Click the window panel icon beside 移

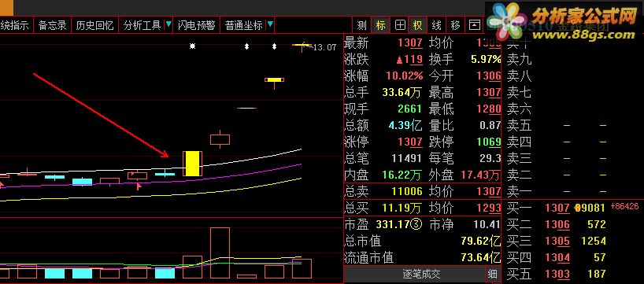click(x=475, y=25)
